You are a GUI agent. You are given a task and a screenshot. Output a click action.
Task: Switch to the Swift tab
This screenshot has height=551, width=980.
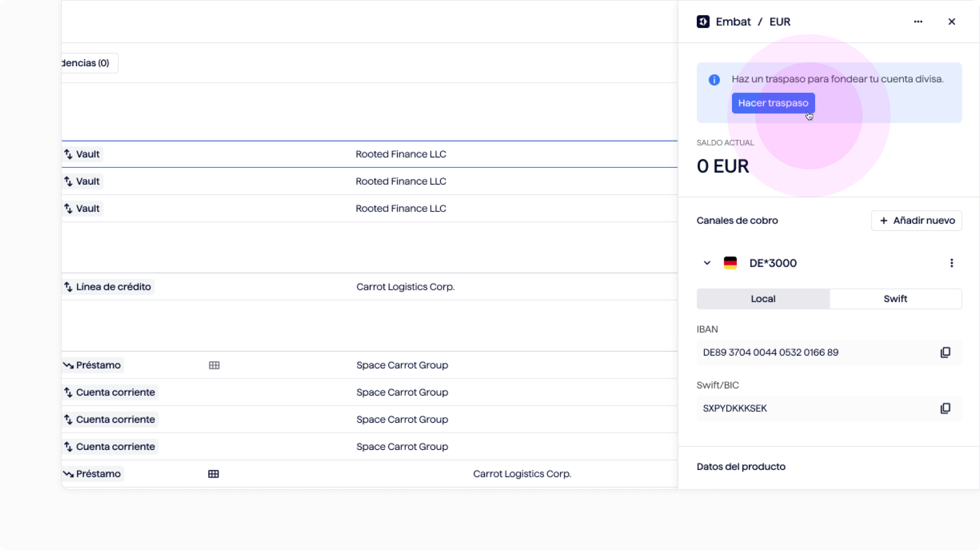click(895, 299)
